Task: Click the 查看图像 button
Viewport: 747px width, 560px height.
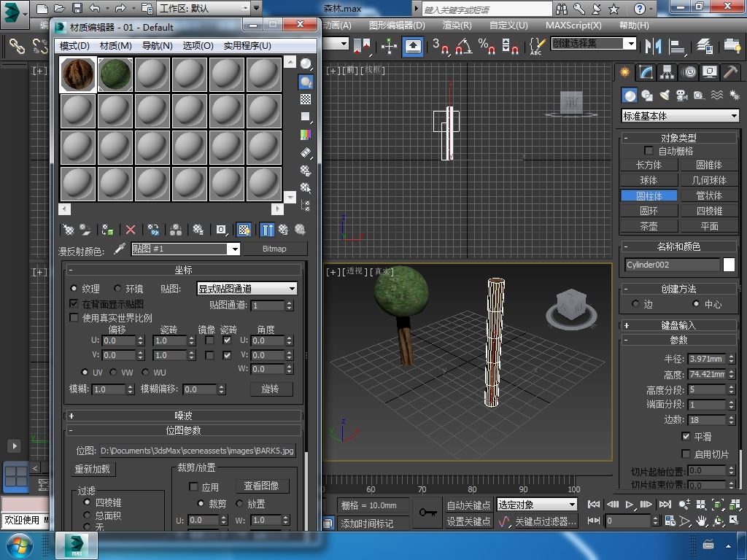Action: pyautogui.click(x=262, y=486)
